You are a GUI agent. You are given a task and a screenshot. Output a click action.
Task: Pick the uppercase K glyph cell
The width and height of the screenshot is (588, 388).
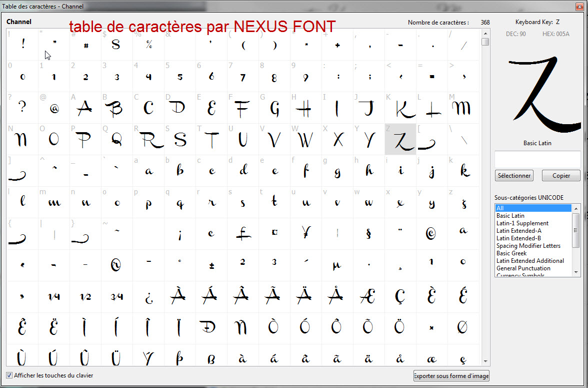click(x=400, y=108)
